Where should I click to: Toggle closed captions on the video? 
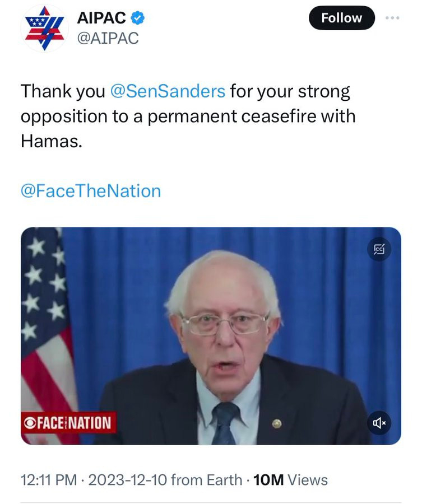(379, 250)
